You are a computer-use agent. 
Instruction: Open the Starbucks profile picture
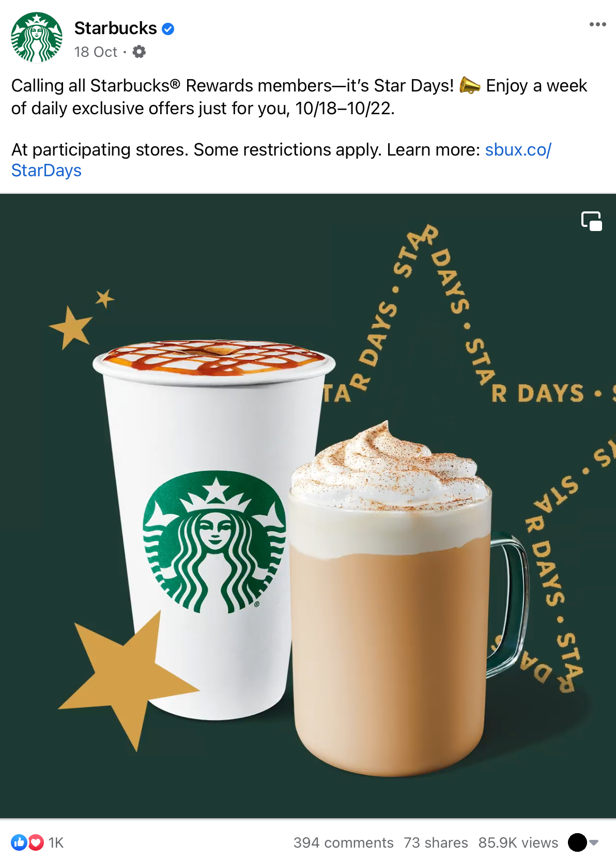click(37, 37)
